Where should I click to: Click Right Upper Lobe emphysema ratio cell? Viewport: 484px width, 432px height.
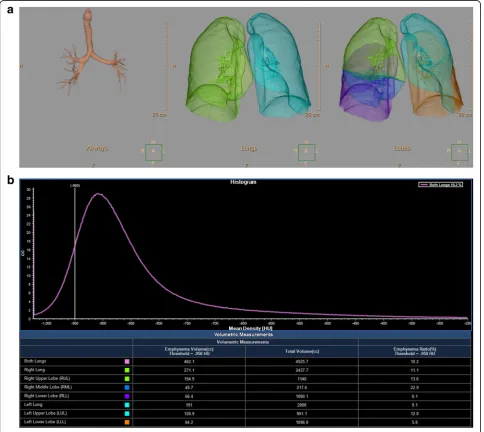[415, 379]
